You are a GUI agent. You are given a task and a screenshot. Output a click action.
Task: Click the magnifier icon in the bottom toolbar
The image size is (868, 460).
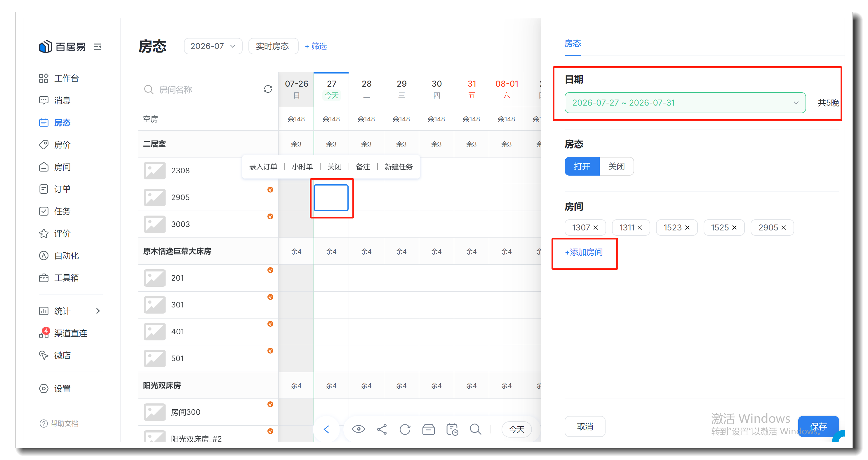coord(475,429)
